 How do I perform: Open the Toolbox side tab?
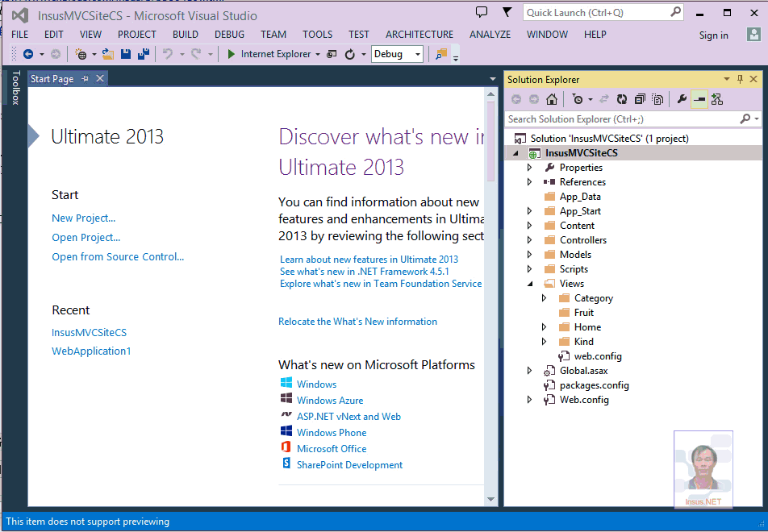pos(15,88)
